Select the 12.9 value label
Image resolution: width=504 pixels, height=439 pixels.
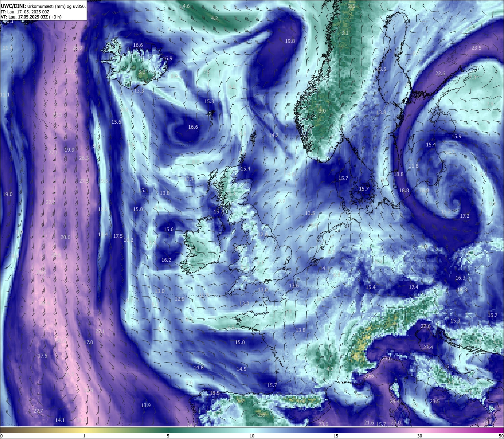click(x=180, y=299)
